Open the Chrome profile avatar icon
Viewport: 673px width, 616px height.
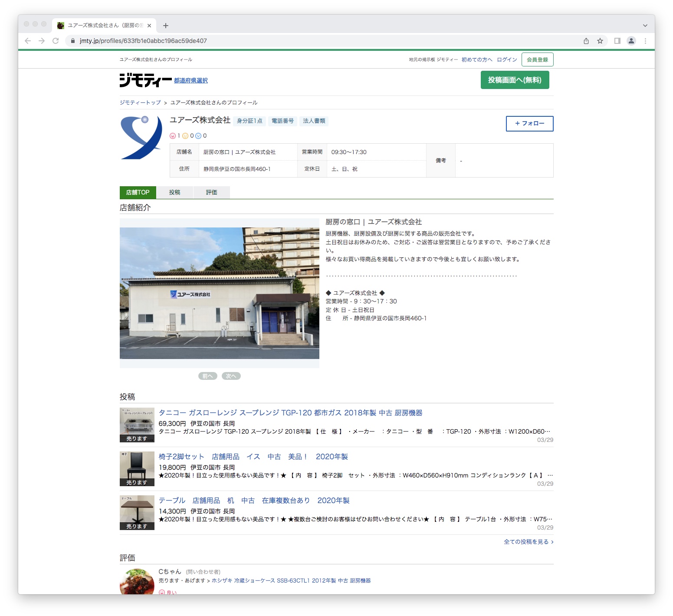point(631,41)
